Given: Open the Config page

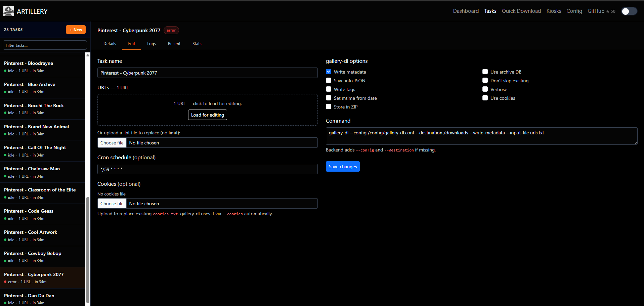Looking at the screenshot, I should [574, 11].
